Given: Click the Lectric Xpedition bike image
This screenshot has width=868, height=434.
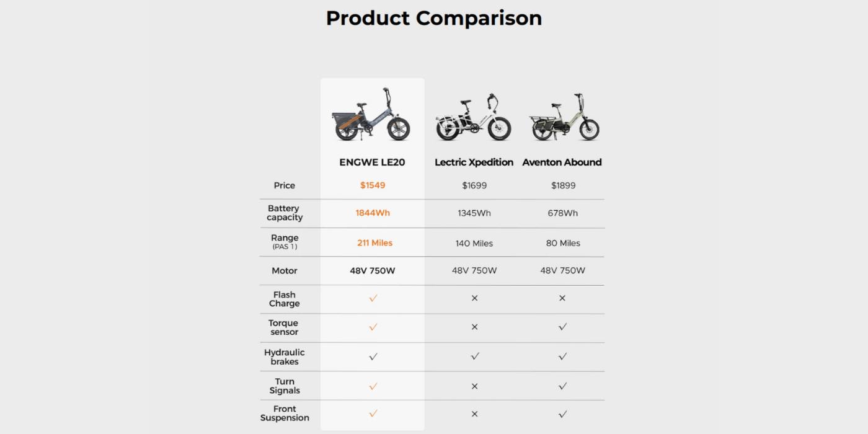Looking at the screenshot, I should click(x=475, y=117).
